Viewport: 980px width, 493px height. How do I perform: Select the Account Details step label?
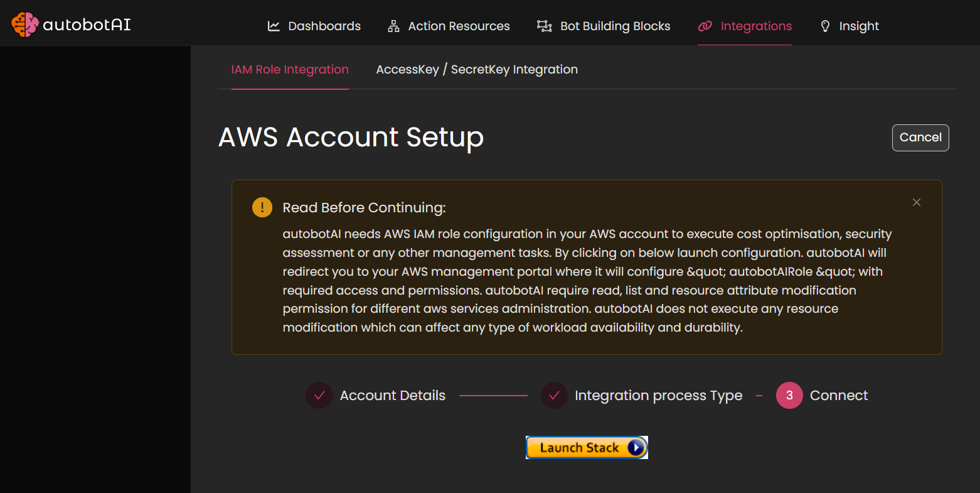[x=393, y=396]
